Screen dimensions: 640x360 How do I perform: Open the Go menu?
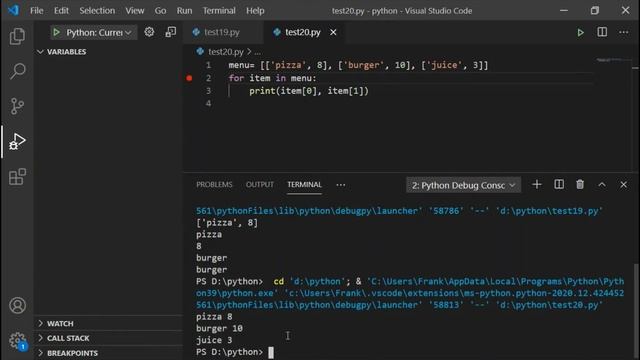coord(160,11)
